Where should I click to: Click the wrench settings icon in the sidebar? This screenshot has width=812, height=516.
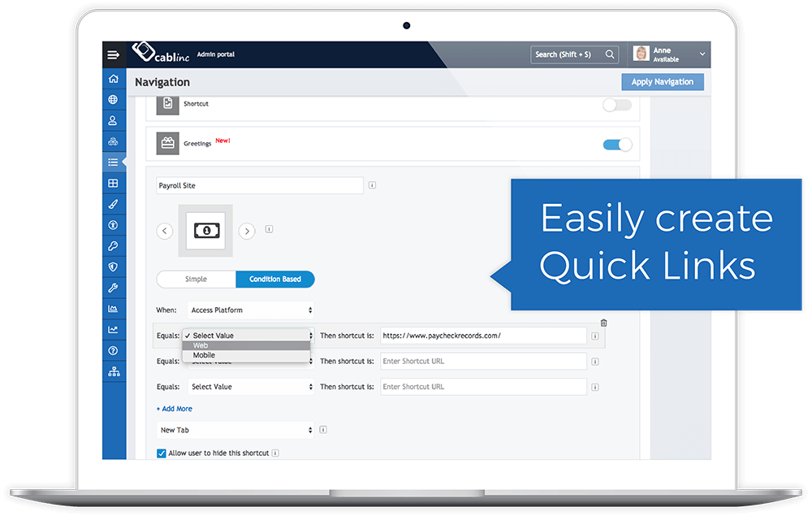point(114,287)
